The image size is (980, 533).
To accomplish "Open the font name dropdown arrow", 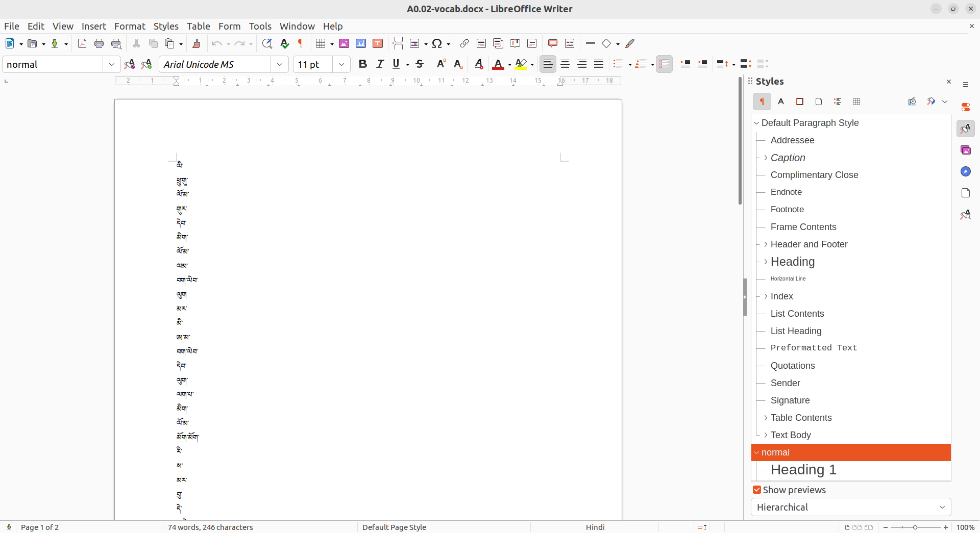I will click(280, 64).
